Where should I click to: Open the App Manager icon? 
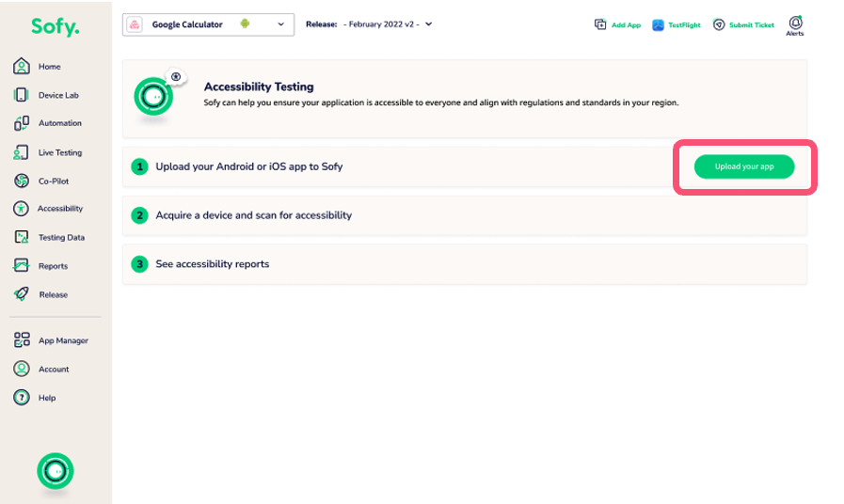(22, 339)
